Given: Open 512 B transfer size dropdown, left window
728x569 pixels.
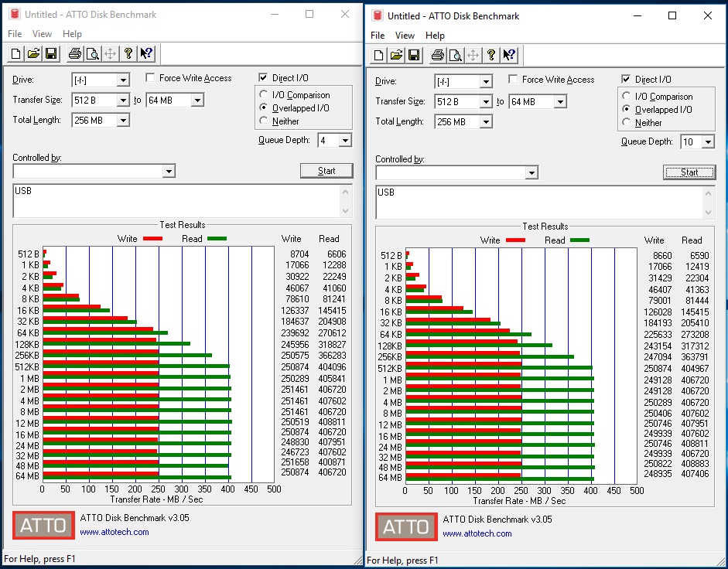Looking at the screenshot, I should [122, 100].
